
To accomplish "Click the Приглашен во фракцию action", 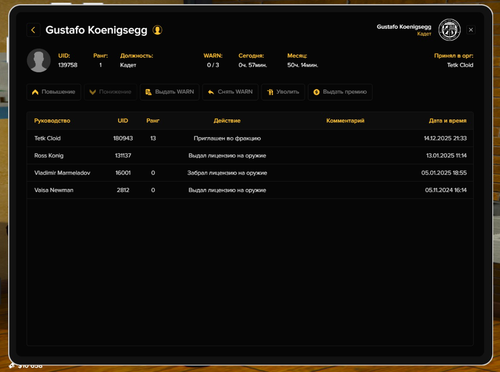I will pyautogui.click(x=227, y=138).
